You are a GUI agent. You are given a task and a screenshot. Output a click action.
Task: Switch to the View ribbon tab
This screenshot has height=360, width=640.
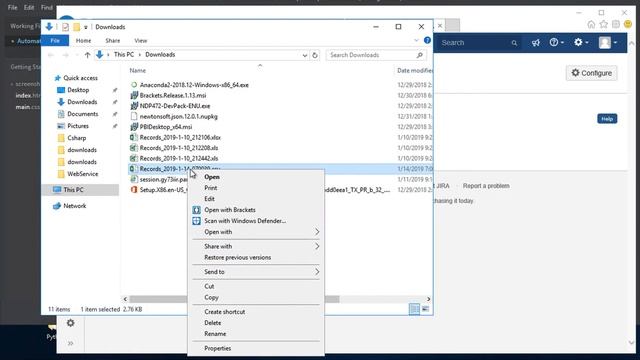click(x=141, y=41)
